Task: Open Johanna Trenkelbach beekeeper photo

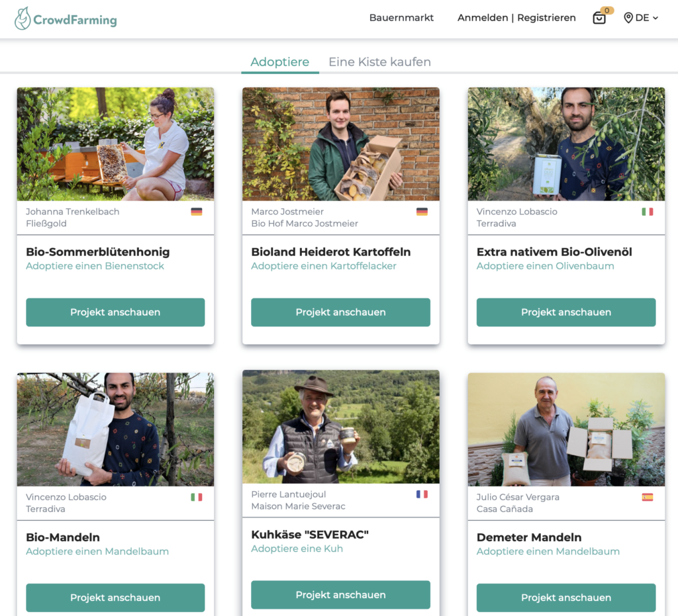Action: pos(115,144)
